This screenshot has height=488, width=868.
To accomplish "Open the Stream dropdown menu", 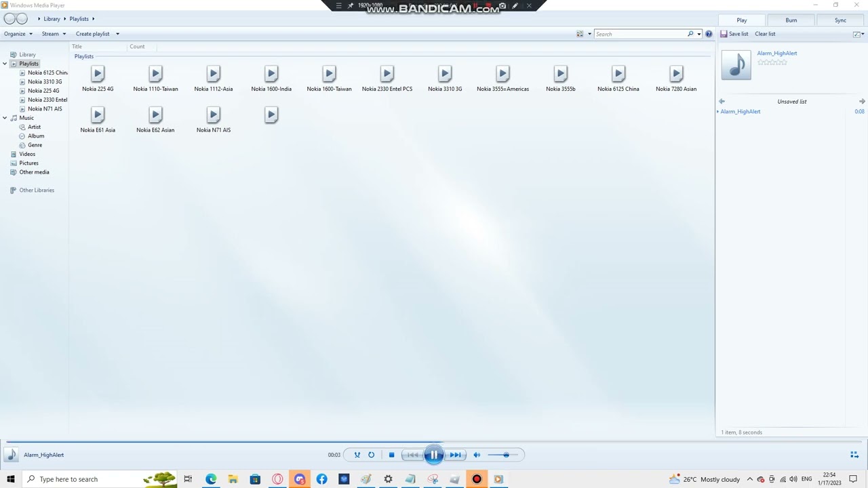I will [54, 34].
